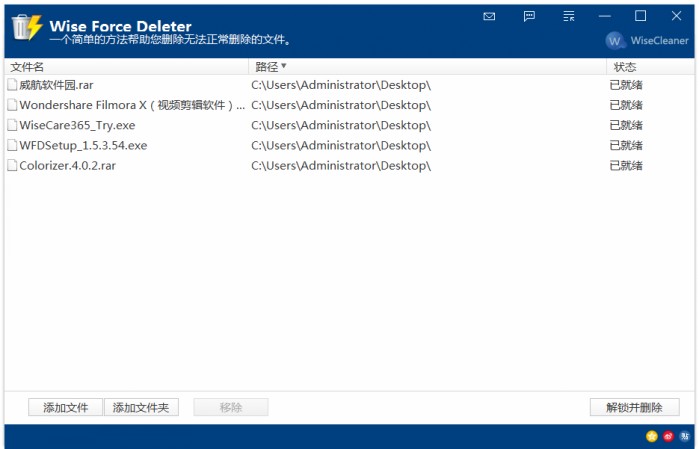The image size is (699, 449).
Task: Select the Colorizer.4.0.2.rar file name
Action: pyautogui.click(x=68, y=165)
